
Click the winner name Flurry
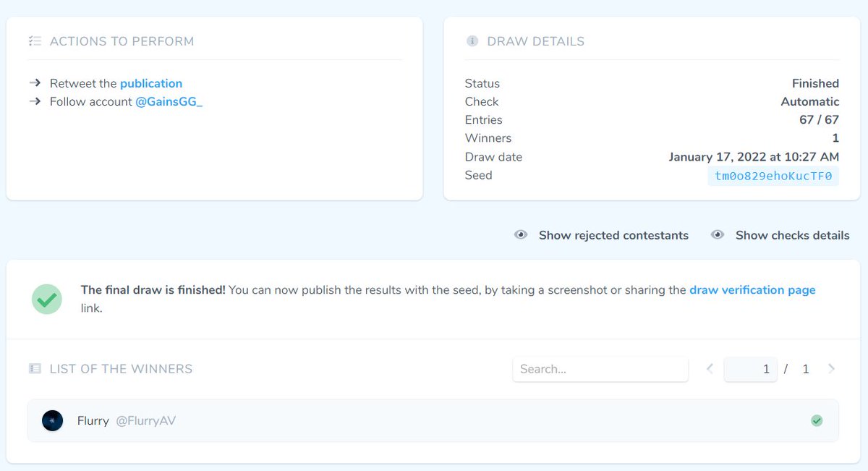pyautogui.click(x=93, y=420)
